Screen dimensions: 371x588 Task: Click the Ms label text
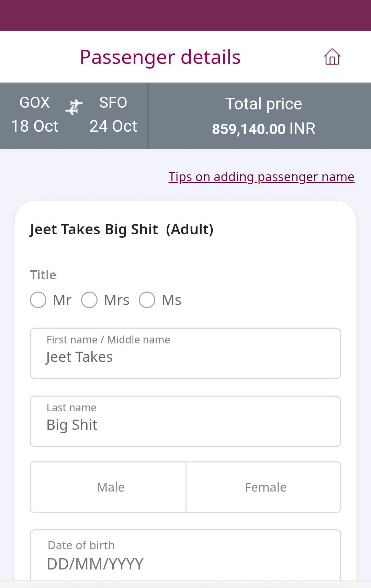(171, 300)
